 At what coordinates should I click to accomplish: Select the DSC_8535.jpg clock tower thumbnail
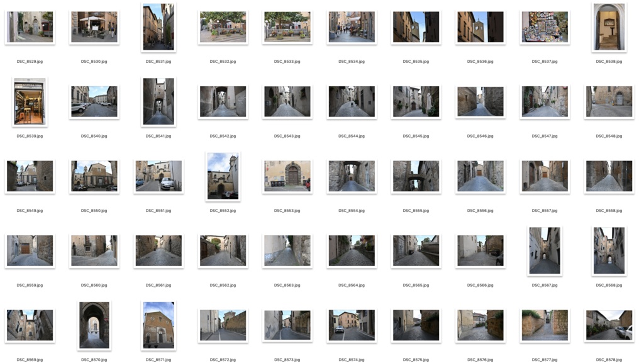(x=416, y=26)
